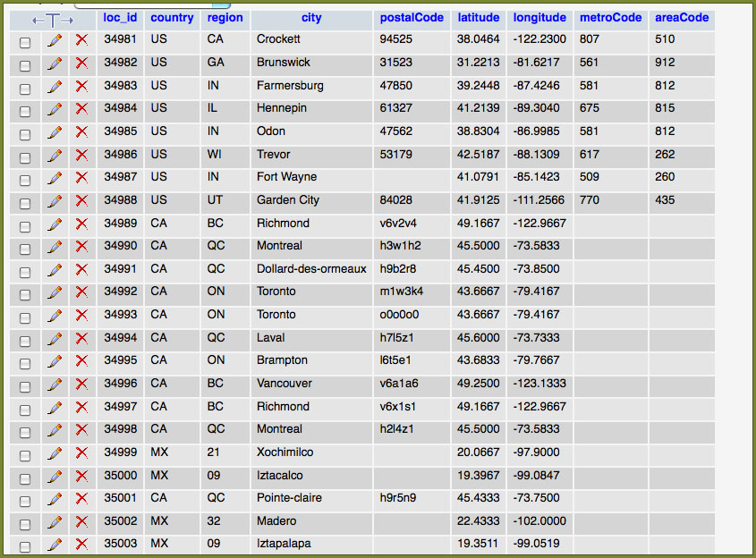
Task: Click the postal code cell h3w1h2
Action: point(399,246)
